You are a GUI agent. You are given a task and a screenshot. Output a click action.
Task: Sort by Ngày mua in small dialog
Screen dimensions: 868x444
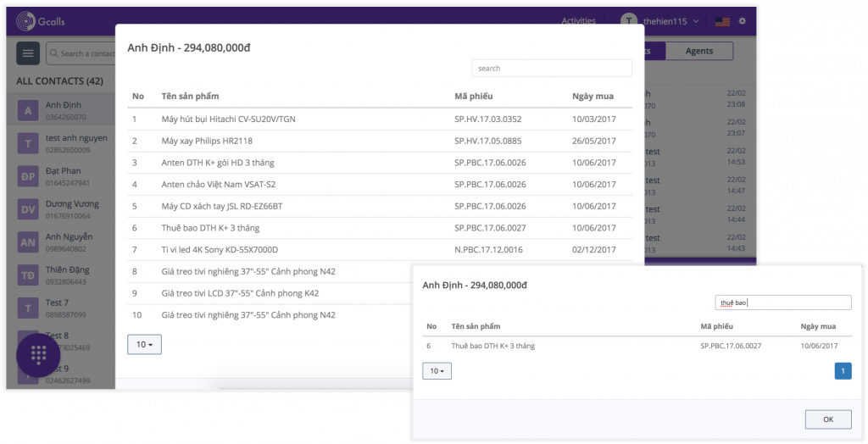pos(818,326)
